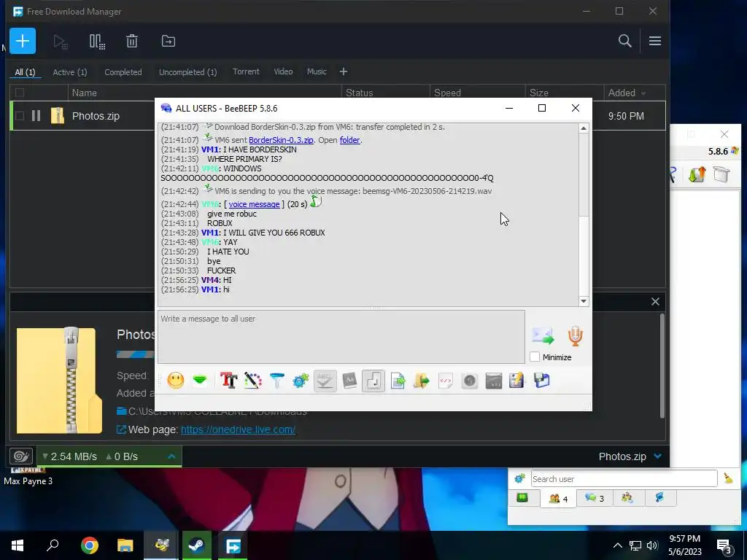747x560 pixels.
Task: Click the blue funnel filter icon
Action: (x=276, y=381)
